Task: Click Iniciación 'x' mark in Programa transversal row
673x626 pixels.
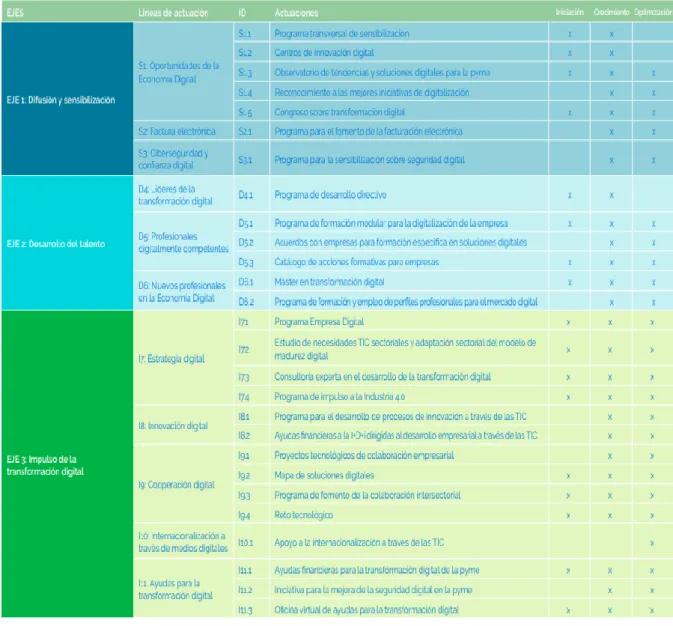Action: coord(570,33)
